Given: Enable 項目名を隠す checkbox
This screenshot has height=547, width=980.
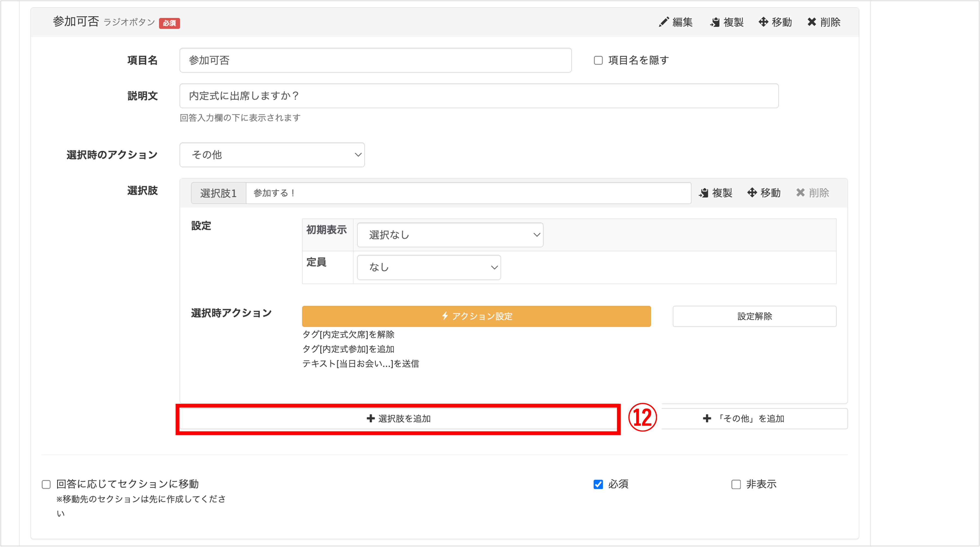Looking at the screenshot, I should [x=598, y=61].
